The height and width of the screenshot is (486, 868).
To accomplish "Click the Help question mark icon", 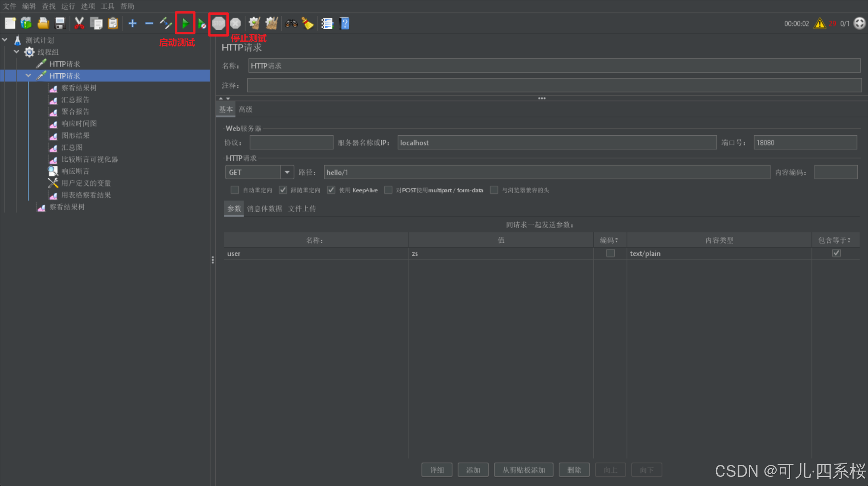I will [x=344, y=23].
